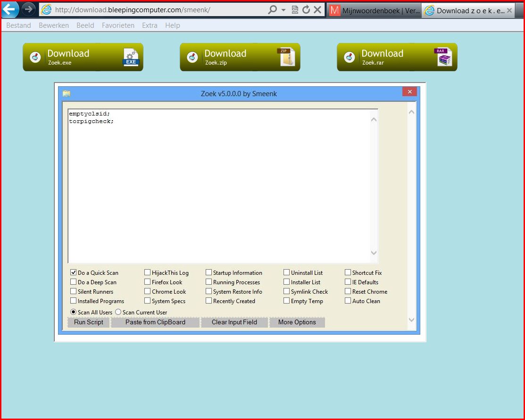The height and width of the screenshot is (420, 525).
Task: Check Chrome Look option
Action: tap(147, 291)
